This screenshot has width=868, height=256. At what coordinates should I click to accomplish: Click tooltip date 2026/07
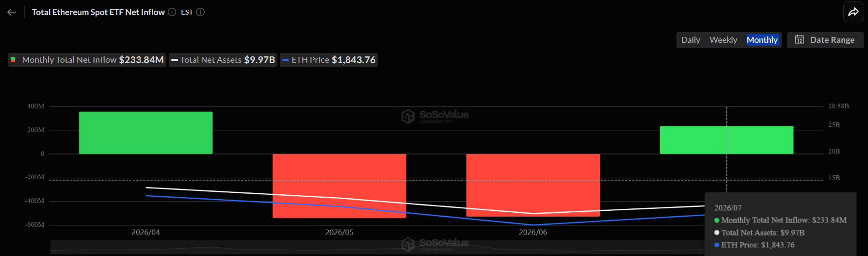(x=728, y=208)
